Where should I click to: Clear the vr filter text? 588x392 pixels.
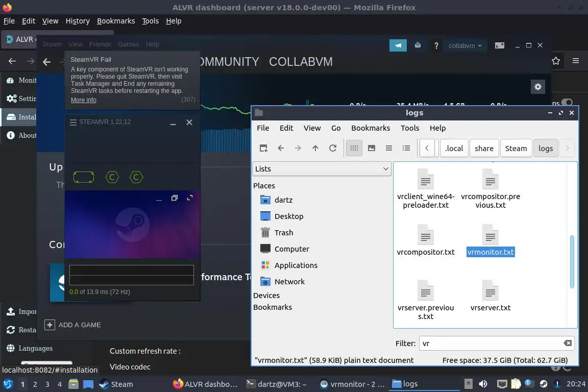tap(568, 343)
